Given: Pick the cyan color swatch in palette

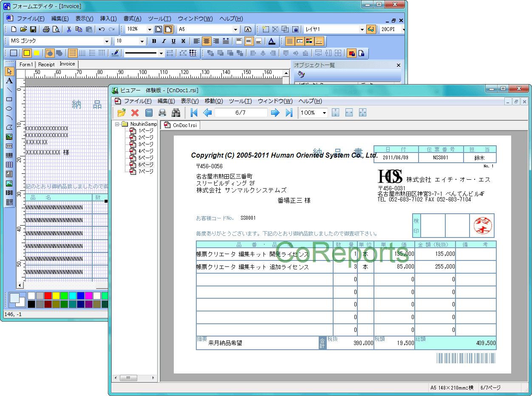Looking at the screenshot, I should (73, 295).
